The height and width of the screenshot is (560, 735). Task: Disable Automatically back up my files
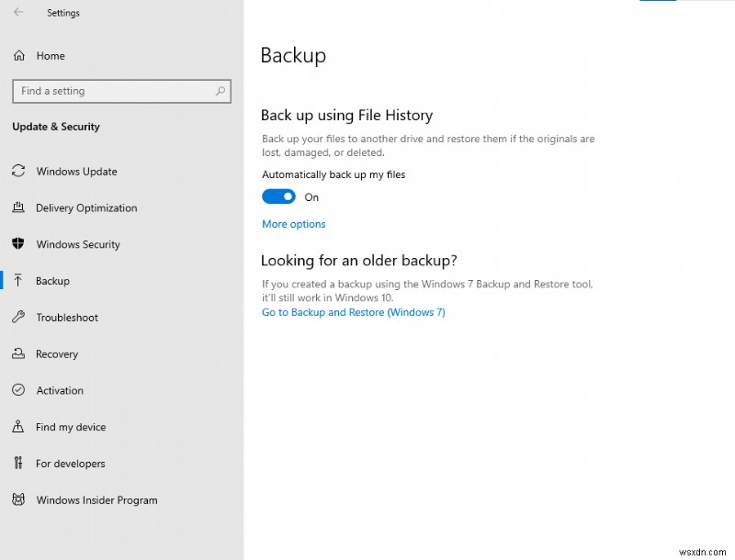(278, 196)
